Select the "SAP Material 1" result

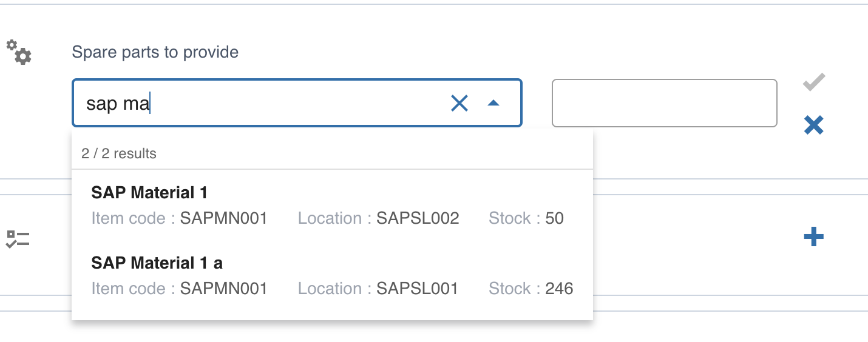tap(149, 193)
